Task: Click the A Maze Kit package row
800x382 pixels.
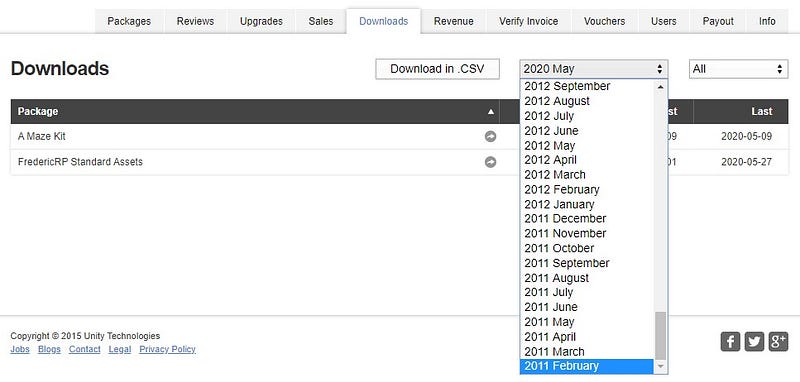Action: point(399,137)
